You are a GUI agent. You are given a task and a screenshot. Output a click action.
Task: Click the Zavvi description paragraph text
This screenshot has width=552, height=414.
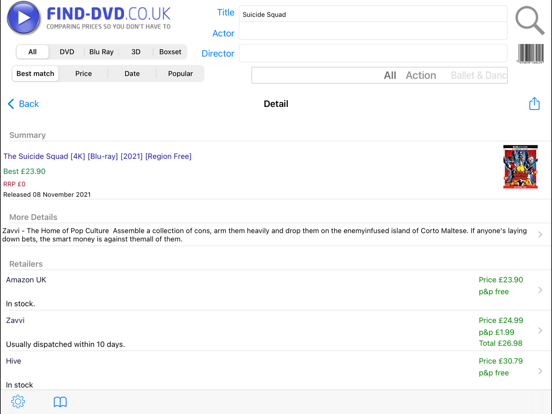click(x=265, y=235)
